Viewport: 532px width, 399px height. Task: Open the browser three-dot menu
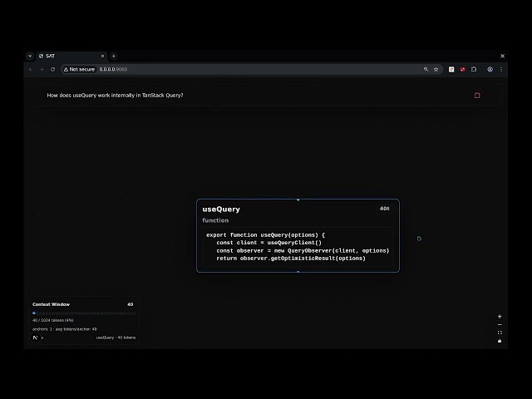click(501, 69)
